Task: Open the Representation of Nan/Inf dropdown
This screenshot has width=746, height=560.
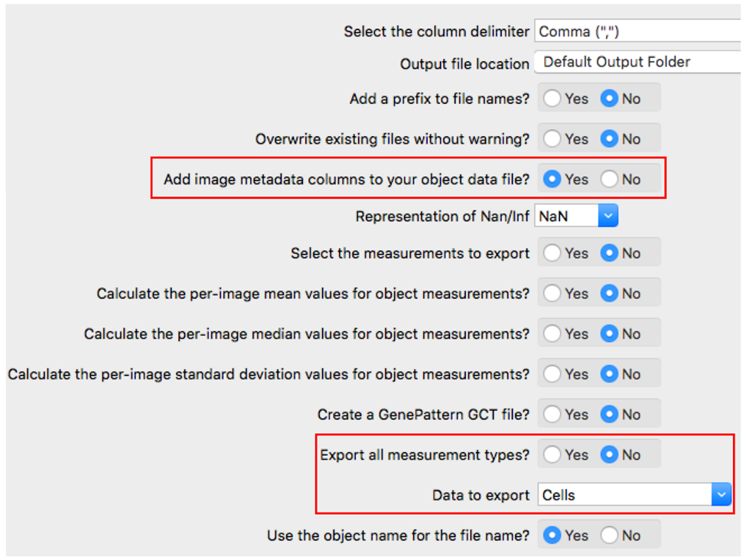Action: point(607,217)
